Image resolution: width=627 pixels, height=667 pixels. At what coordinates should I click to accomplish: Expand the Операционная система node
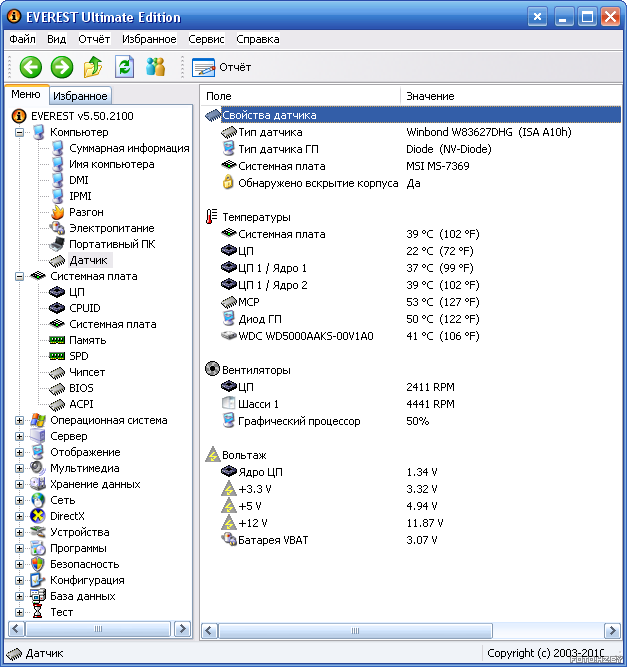pos(19,420)
